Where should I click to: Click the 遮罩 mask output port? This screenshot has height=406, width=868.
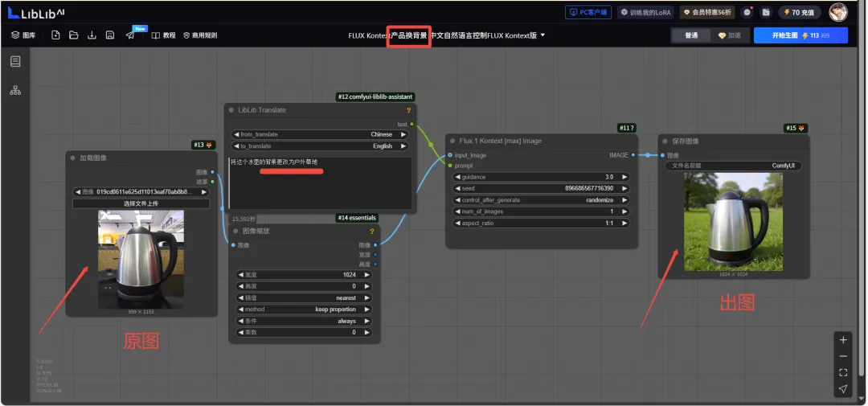212,182
